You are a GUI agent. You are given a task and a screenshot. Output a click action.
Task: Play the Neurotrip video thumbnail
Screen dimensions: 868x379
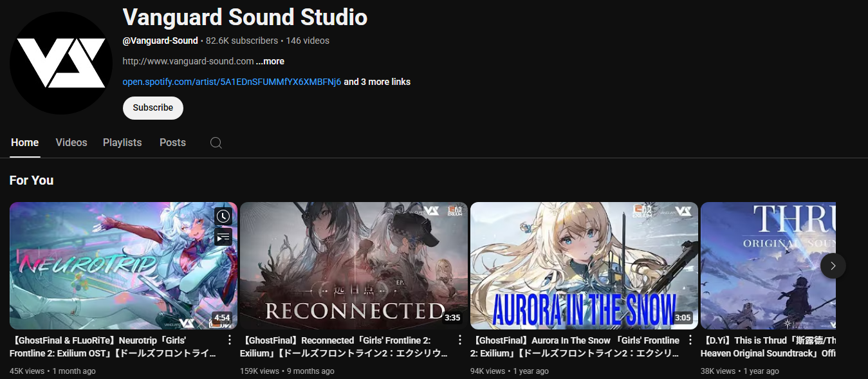[124, 266]
